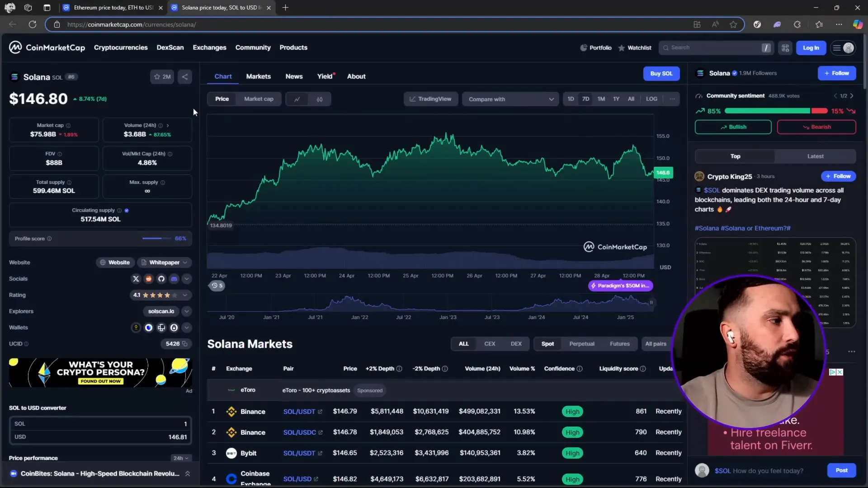Click the Profile score 66% progress bar
This screenshot has height=488, width=868.
point(156,239)
